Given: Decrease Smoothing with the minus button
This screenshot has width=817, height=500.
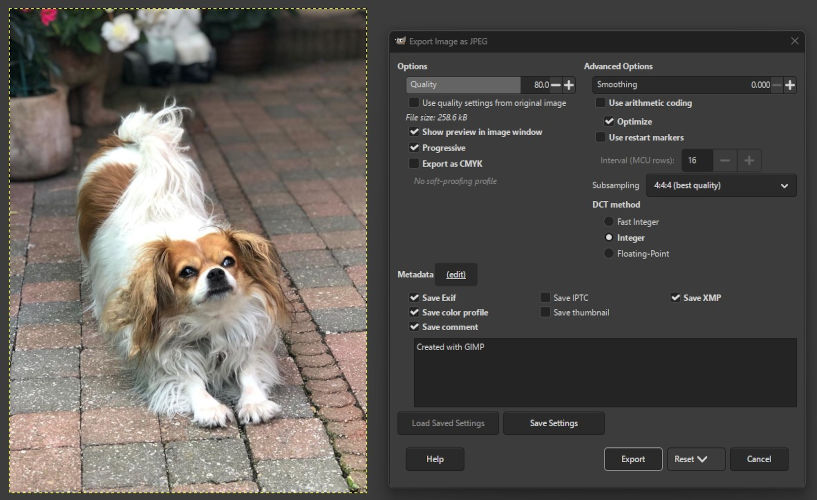Looking at the screenshot, I should (777, 85).
